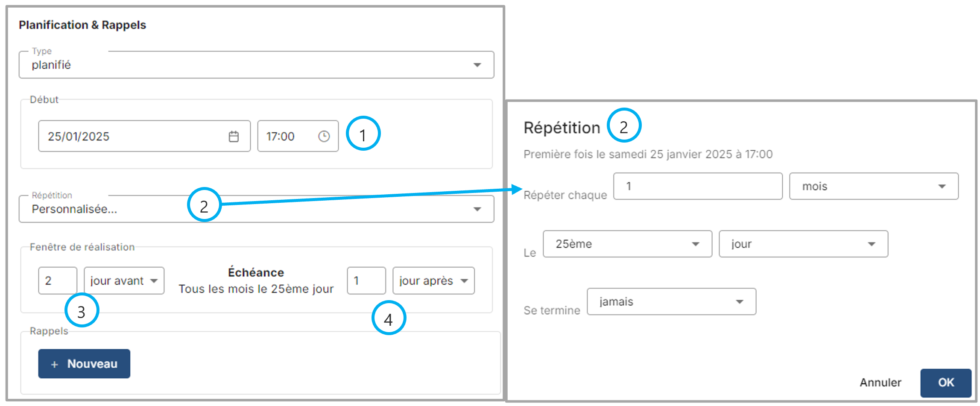
Task: Click the start date field 25/01/2025
Action: [132, 137]
